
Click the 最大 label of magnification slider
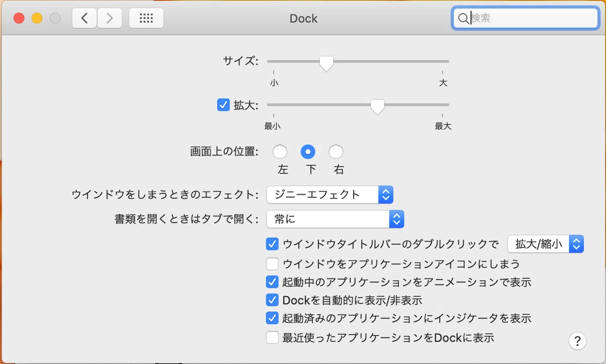point(443,126)
